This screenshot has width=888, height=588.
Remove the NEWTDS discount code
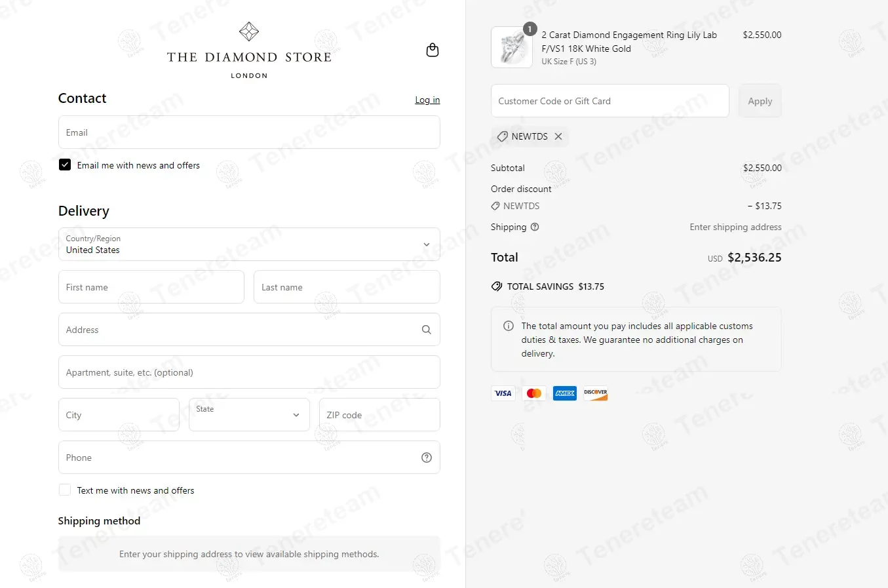558,136
